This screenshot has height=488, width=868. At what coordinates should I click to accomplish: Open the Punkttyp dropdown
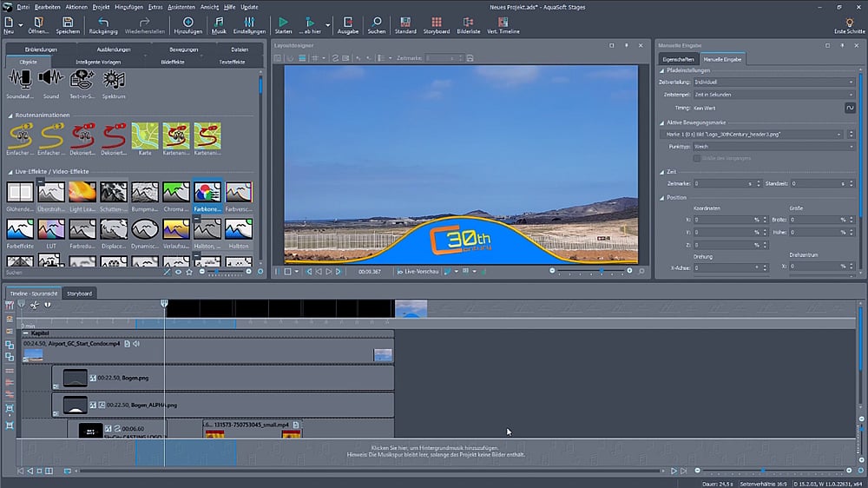[x=774, y=147]
